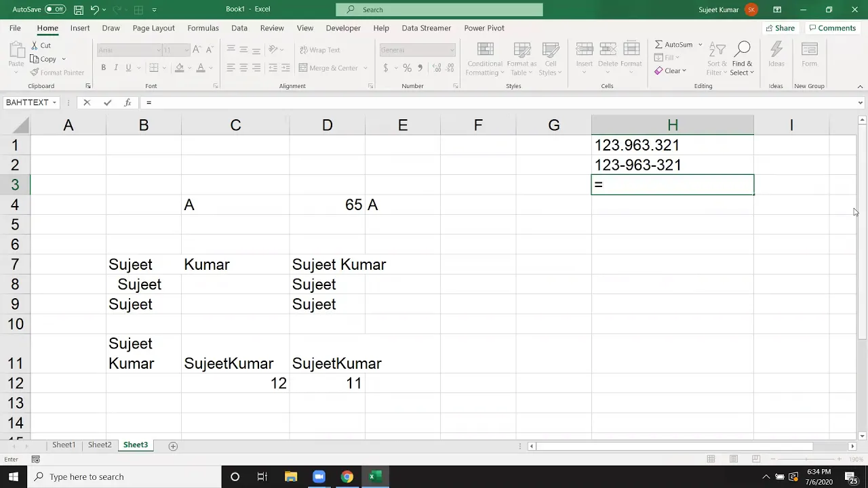Open Chrome from the taskbar
Image resolution: width=868 pixels, height=488 pixels.
[347, 476]
